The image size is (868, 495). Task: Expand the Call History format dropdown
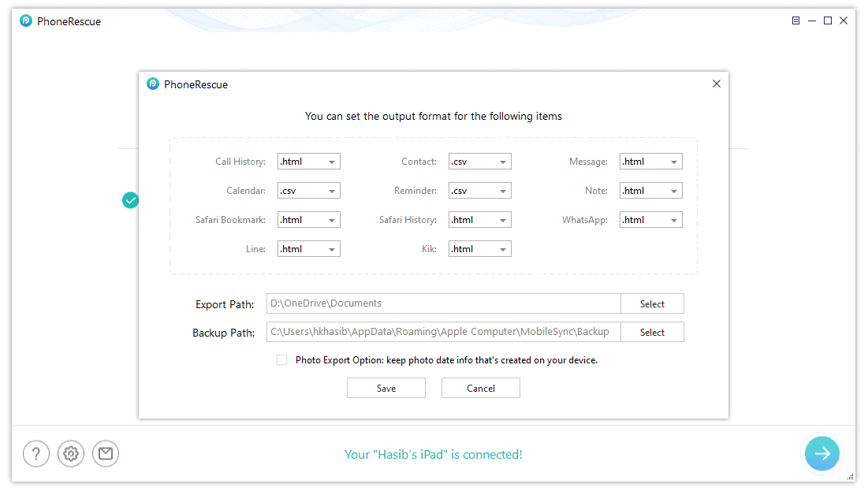point(308,162)
